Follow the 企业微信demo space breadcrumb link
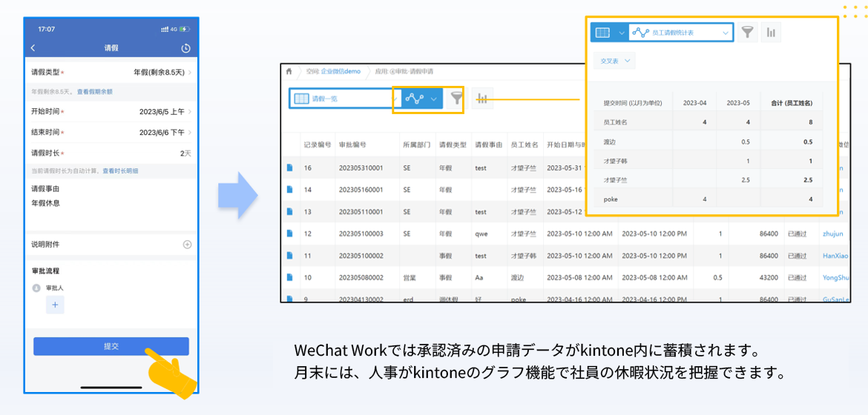Screen dimensions: 868x415 (x=341, y=71)
